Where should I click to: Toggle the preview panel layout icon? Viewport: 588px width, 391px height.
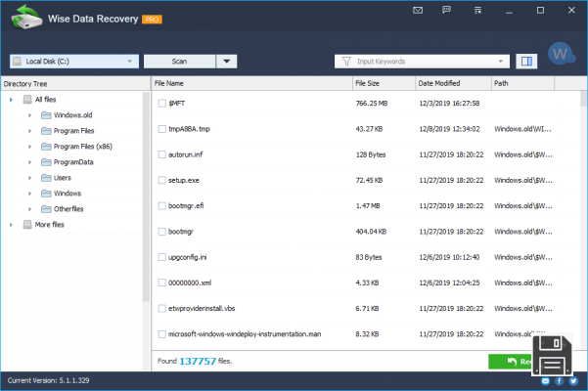tap(526, 61)
